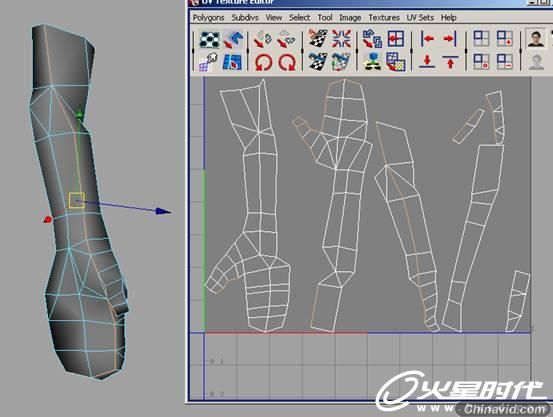
Task: Toggle dim image with the gray portrait icon
Action: tap(536, 62)
